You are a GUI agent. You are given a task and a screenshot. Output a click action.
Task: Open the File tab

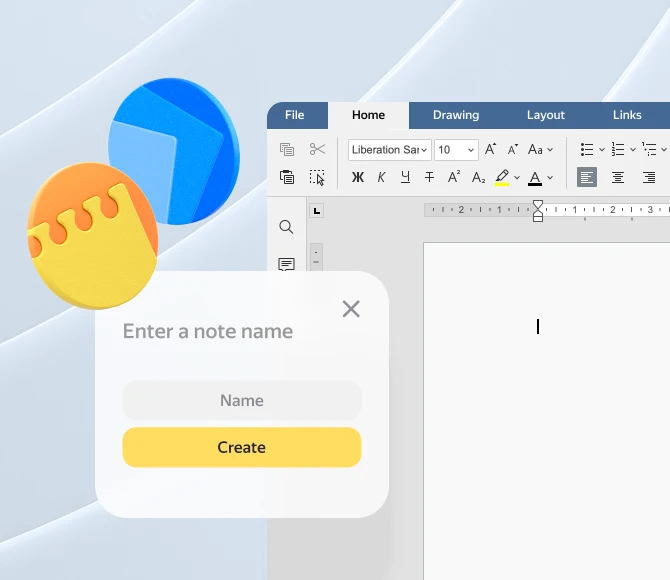coord(294,115)
